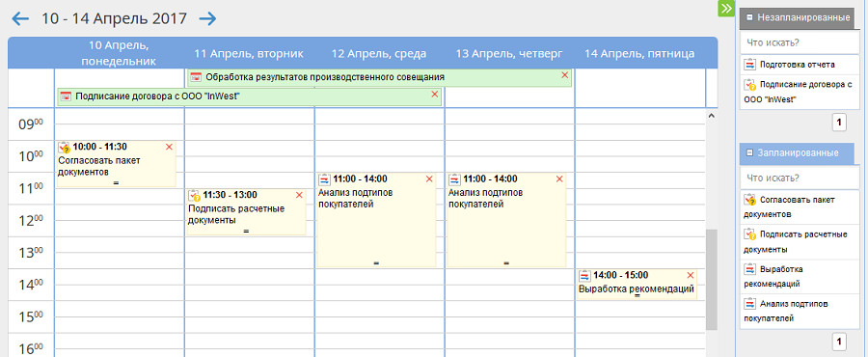Delete the 14:00 - 15:00 task
The image size is (868, 357).
690,275
